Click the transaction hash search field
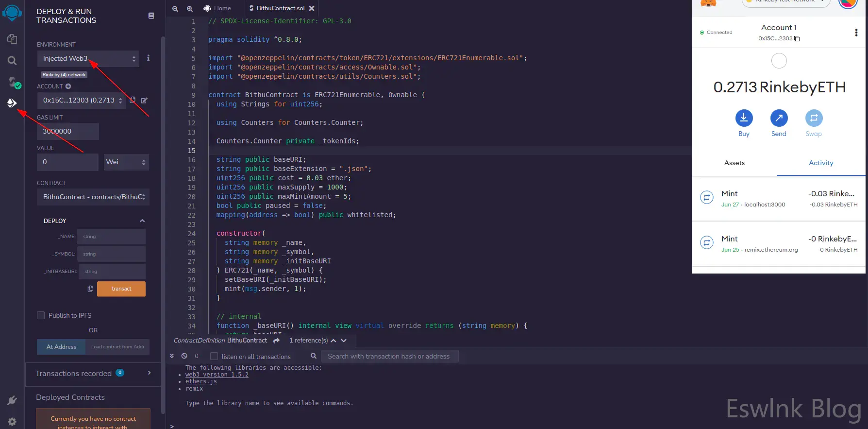 [390, 356]
